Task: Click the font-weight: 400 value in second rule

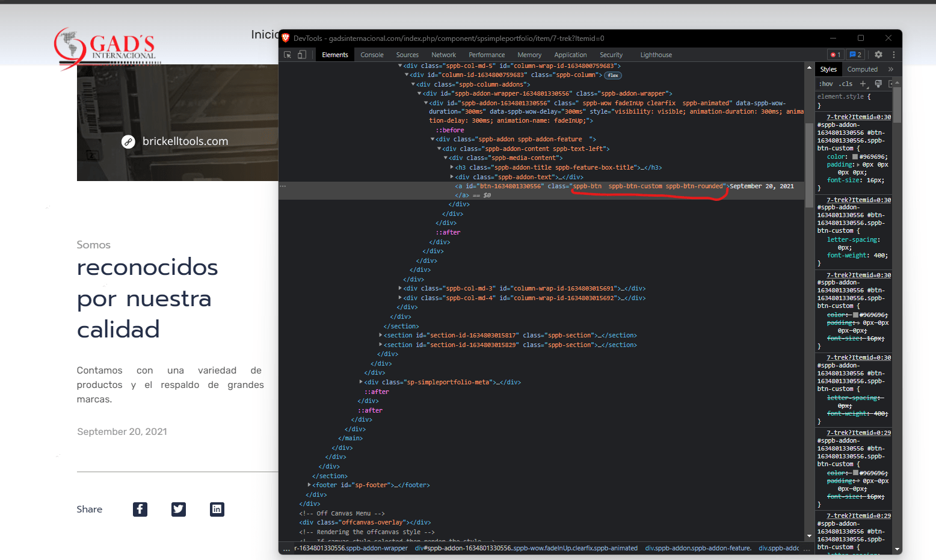Action: [x=881, y=256]
